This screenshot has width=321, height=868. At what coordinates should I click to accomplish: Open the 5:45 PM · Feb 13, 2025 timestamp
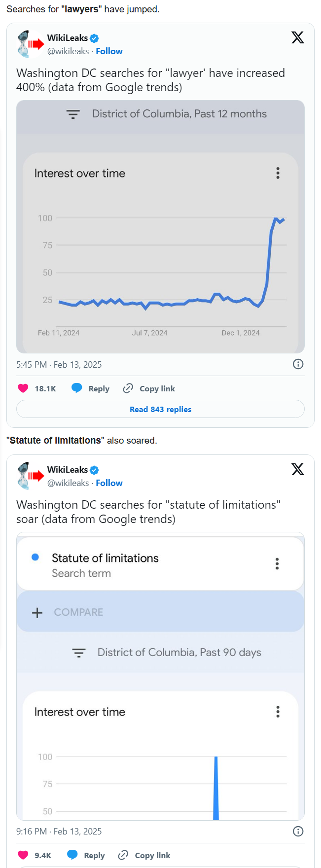click(x=59, y=365)
